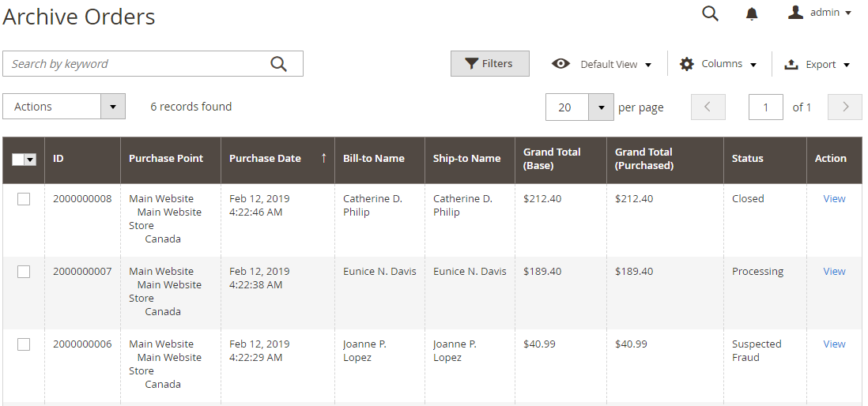Click the Columns gear icon
This screenshot has width=868, height=406.
(x=687, y=64)
